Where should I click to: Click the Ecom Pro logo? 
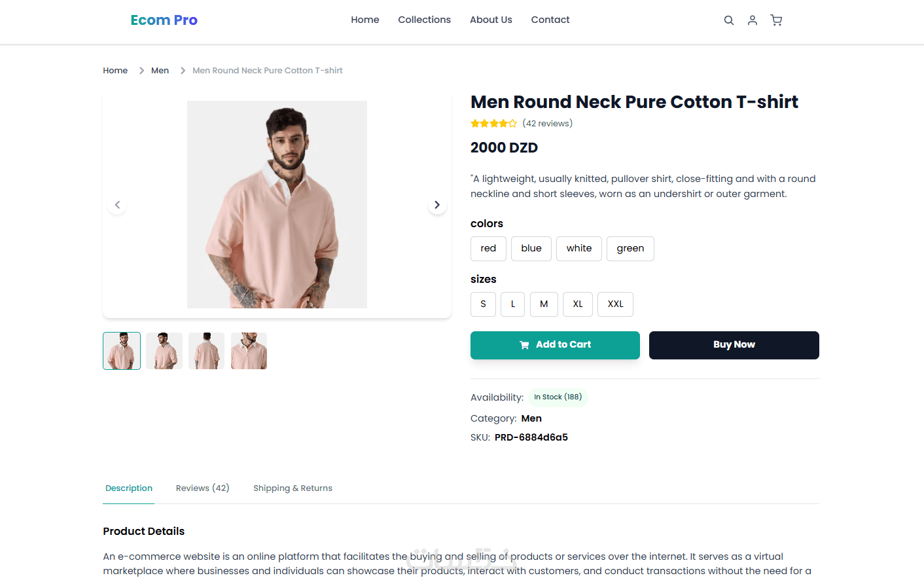tap(164, 20)
